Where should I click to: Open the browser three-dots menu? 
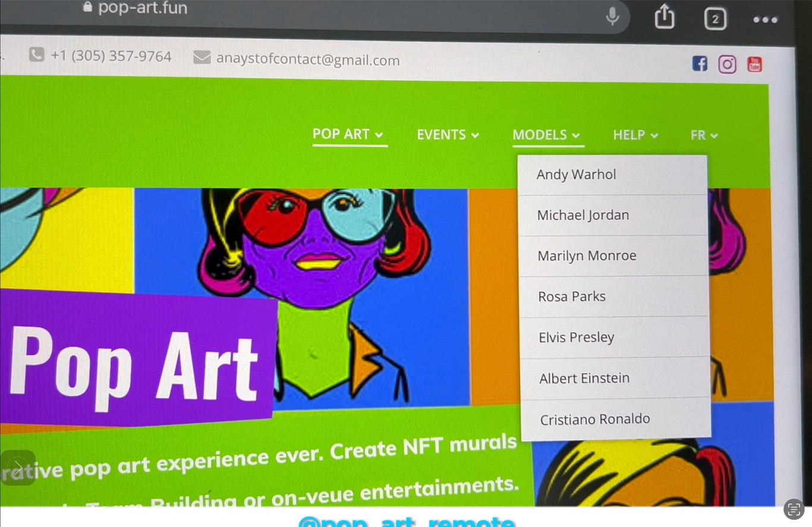pyautogui.click(x=765, y=20)
